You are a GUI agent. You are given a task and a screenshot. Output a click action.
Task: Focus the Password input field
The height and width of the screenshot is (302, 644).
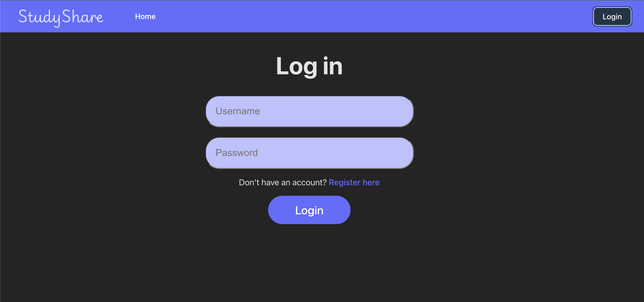pyautogui.click(x=309, y=153)
